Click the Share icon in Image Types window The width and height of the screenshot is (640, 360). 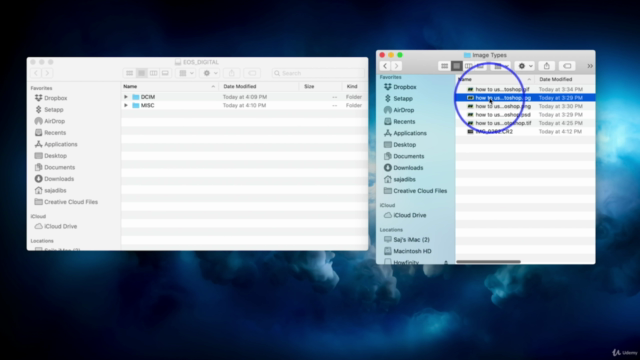pos(547,66)
